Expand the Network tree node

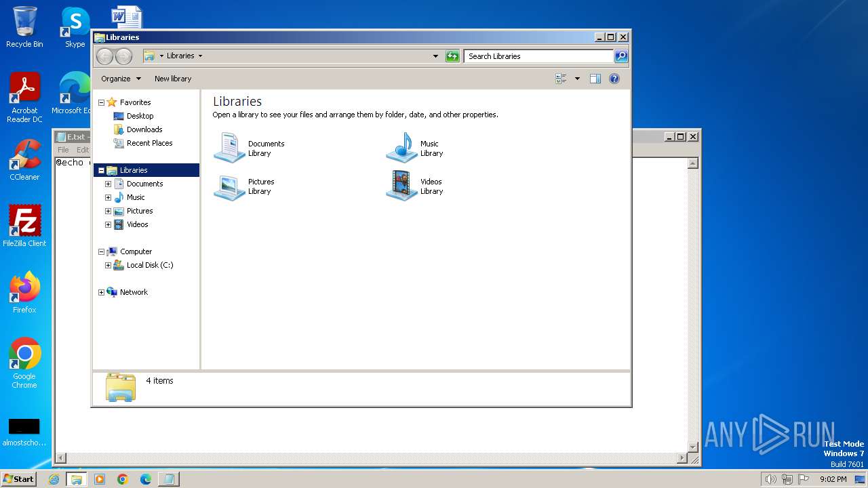pos(101,292)
